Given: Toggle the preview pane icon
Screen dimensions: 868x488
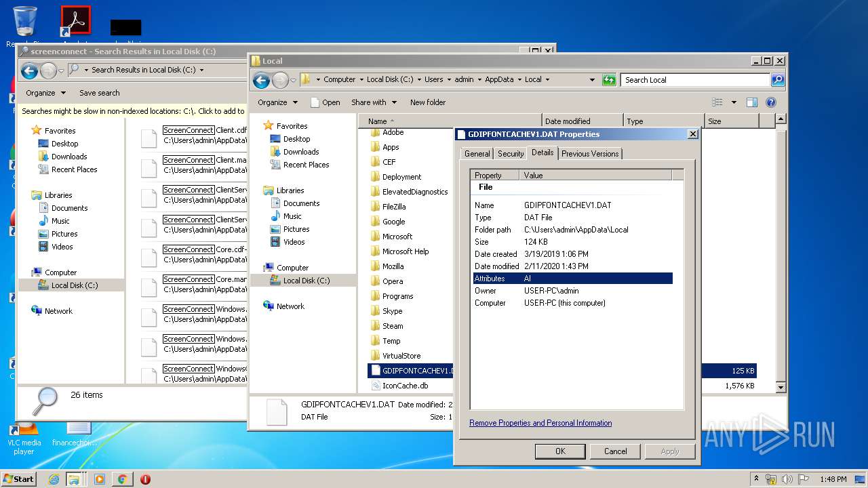Looking at the screenshot, I should (x=751, y=102).
